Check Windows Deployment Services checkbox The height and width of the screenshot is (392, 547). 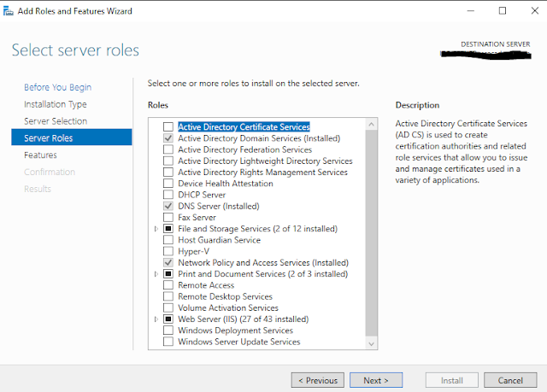168,330
